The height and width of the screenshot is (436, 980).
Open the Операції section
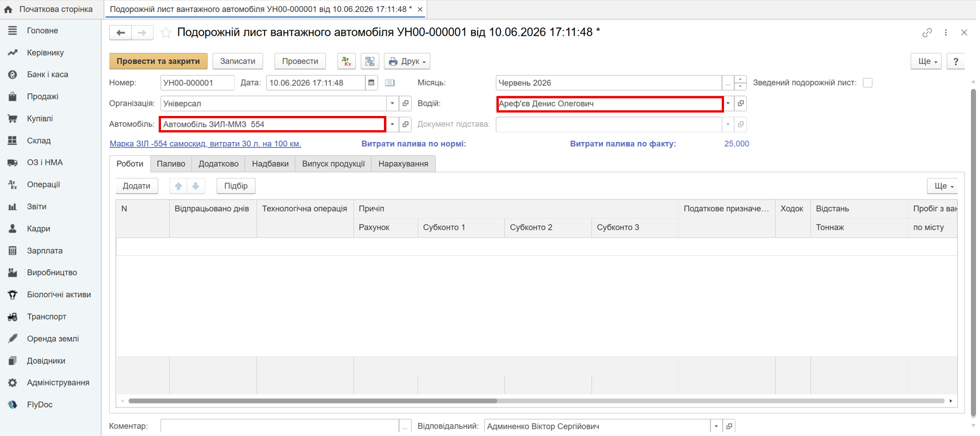click(x=43, y=185)
